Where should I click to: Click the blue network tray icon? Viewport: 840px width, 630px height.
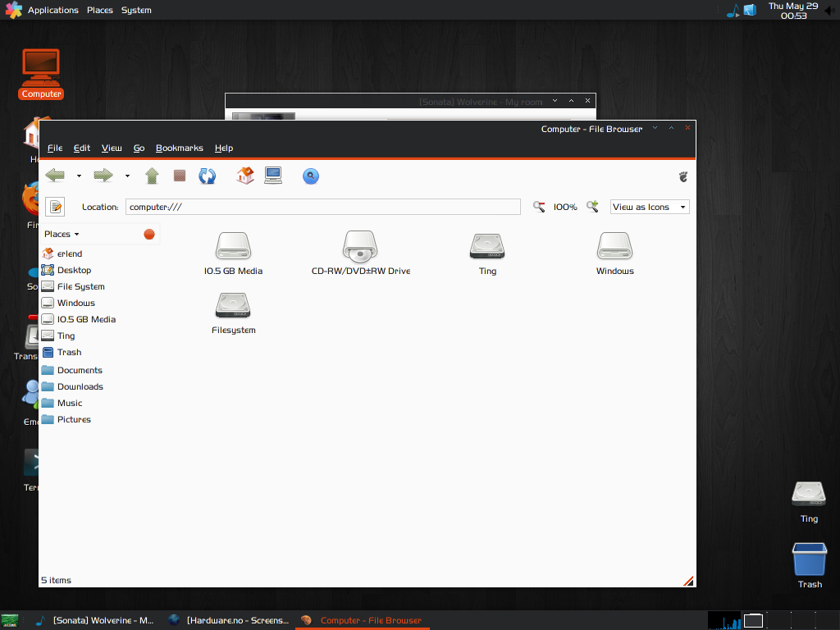[x=750, y=10]
